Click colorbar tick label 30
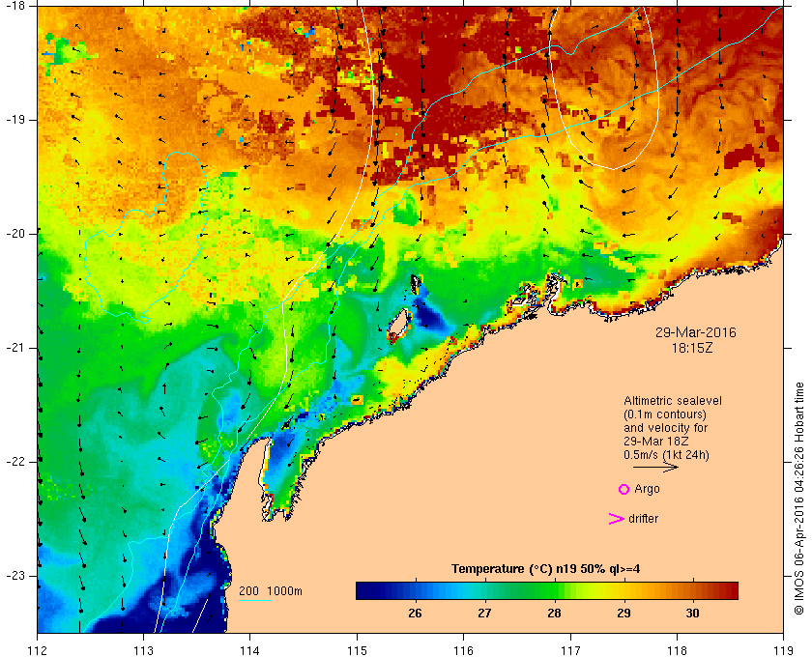Screen dimensions: 812x657 click(x=692, y=614)
